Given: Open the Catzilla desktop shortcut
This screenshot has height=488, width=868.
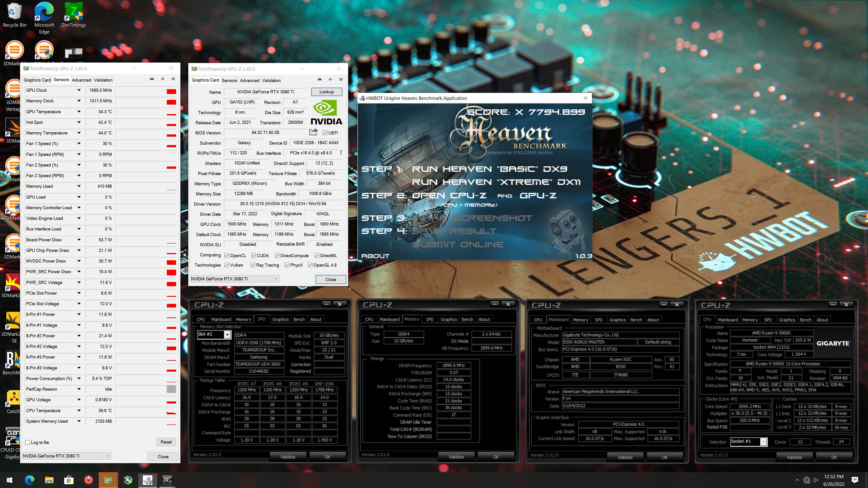Looking at the screenshot, I should click(13, 402).
